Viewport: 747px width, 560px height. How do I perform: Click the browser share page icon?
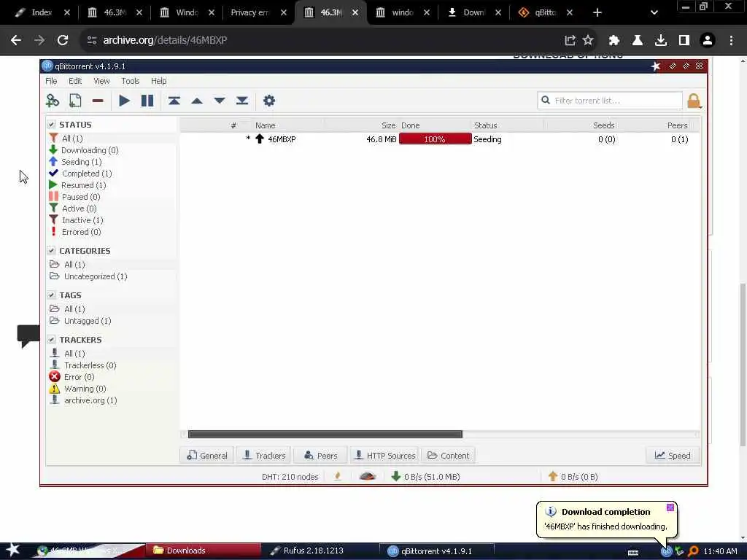tap(570, 40)
